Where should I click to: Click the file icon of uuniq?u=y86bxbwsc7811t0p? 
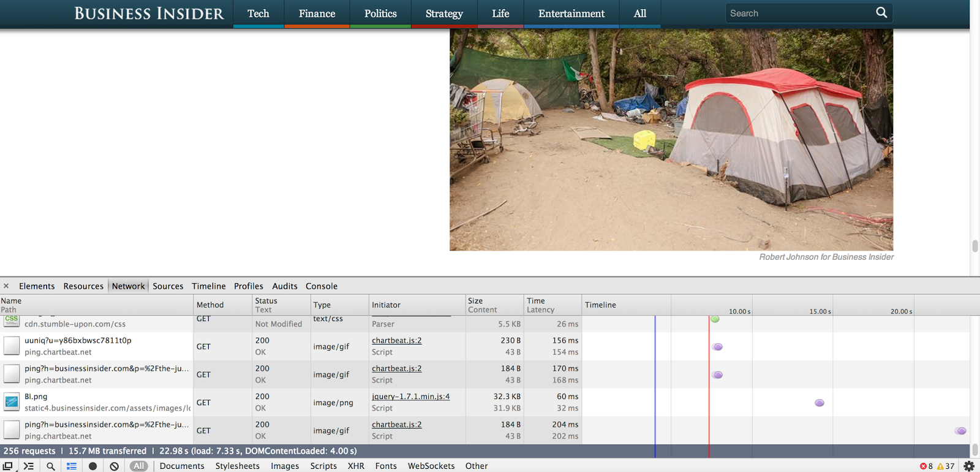[x=12, y=346]
